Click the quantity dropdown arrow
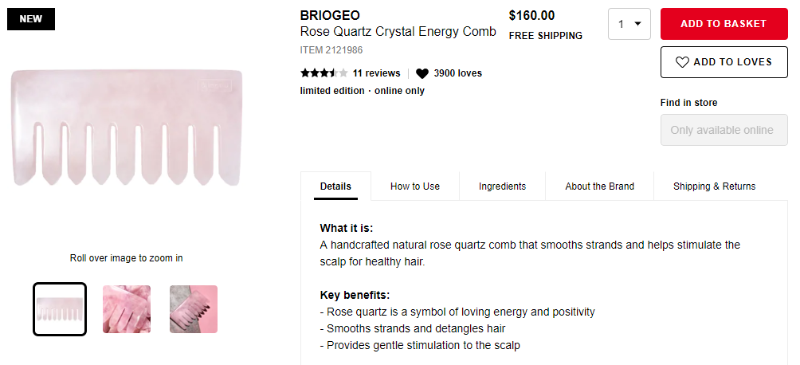 (x=638, y=23)
